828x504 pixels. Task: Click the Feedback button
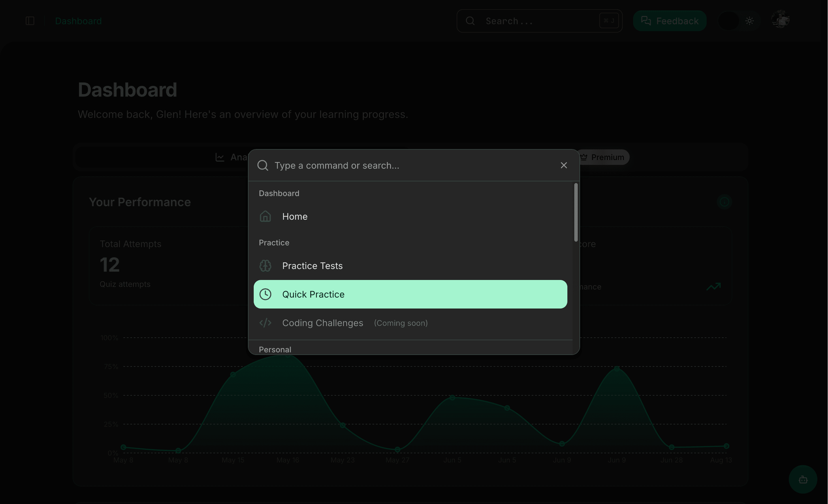tap(669, 21)
